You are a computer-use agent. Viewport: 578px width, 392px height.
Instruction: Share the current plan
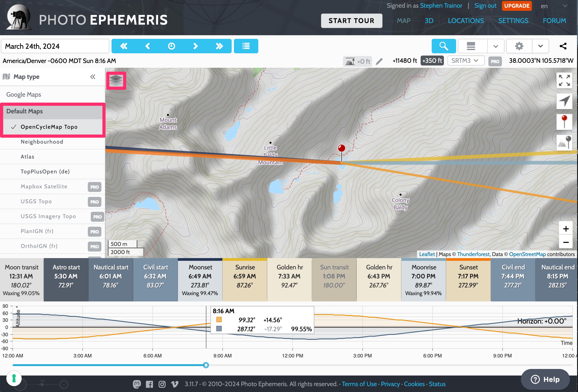click(x=563, y=46)
